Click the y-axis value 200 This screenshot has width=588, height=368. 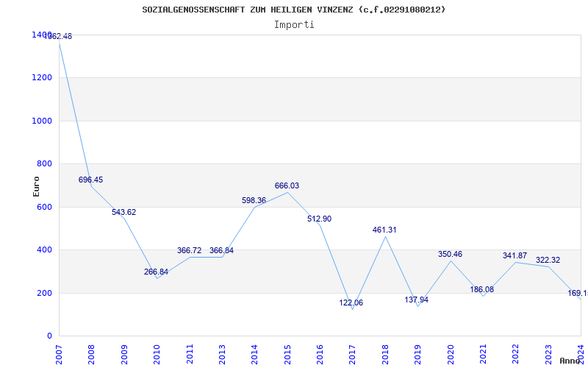(45, 293)
